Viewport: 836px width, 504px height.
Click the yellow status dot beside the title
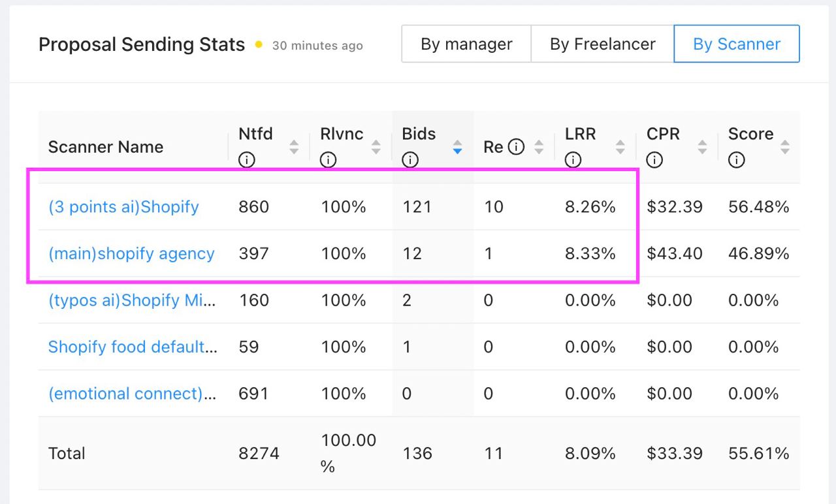click(x=259, y=44)
